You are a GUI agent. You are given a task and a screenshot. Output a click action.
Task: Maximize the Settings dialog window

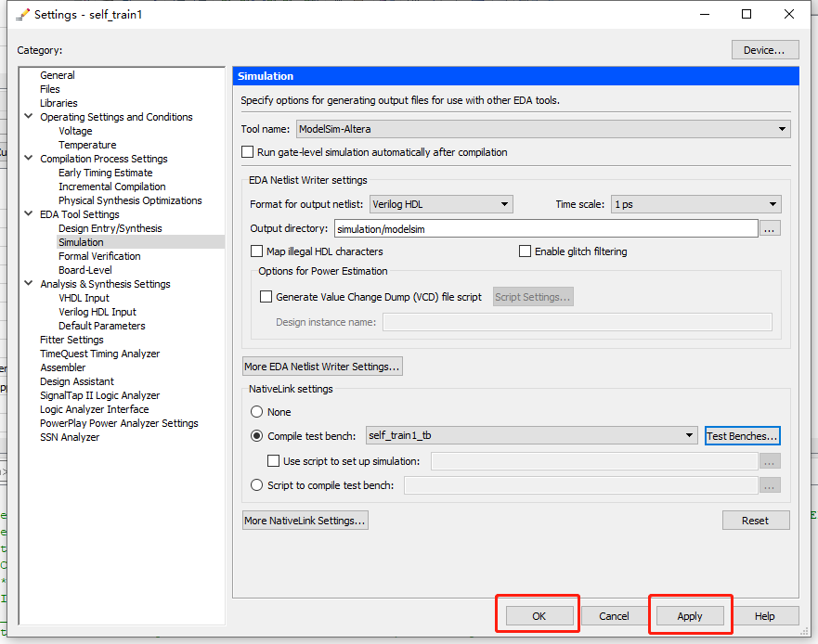coord(747,14)
